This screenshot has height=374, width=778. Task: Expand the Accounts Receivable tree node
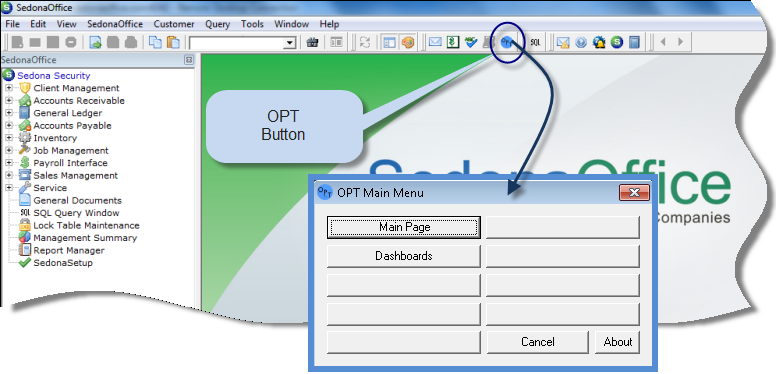[x=9, y=100]
